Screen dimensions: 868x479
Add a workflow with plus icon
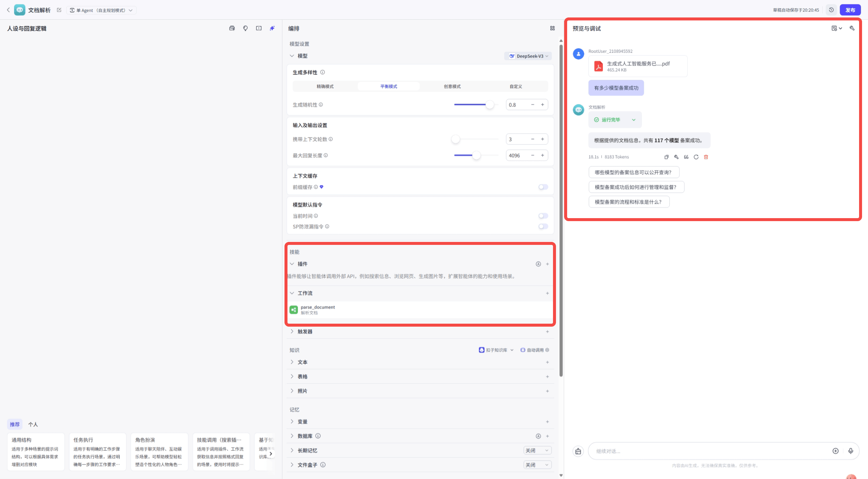tap(547, 293)
